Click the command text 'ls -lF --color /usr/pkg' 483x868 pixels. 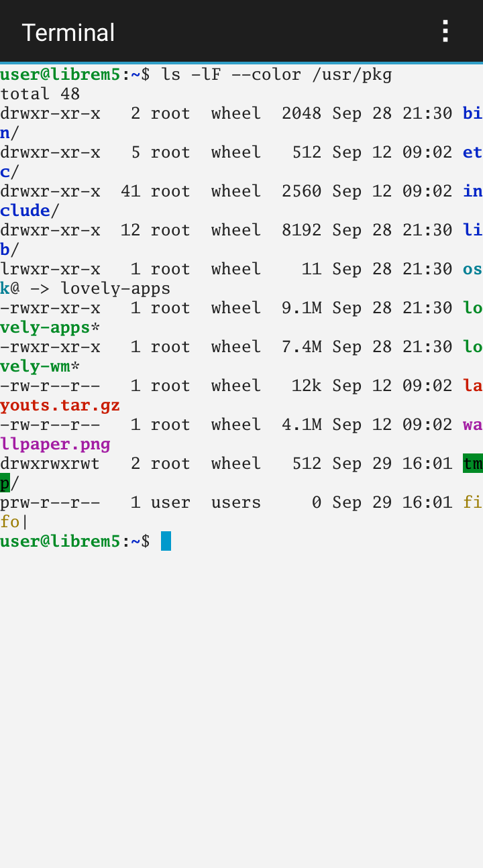276,74
